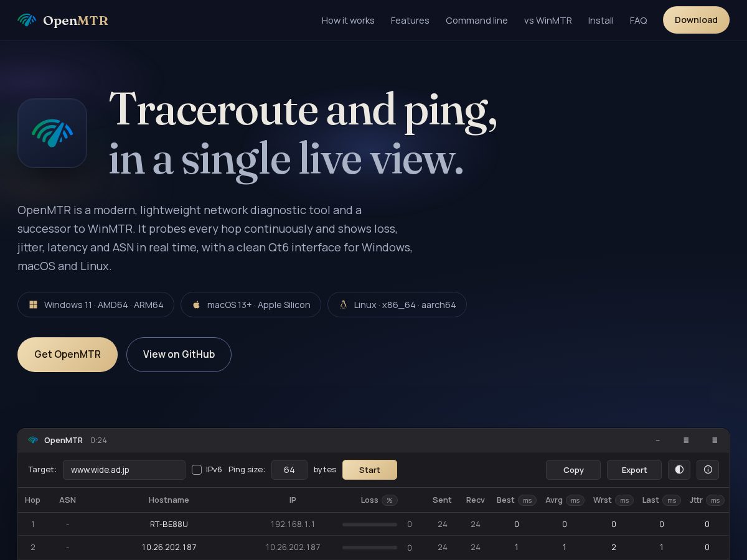This screenshot has height=560, width=747.
Task: Click the ASN column header
Action: (67, 500)
